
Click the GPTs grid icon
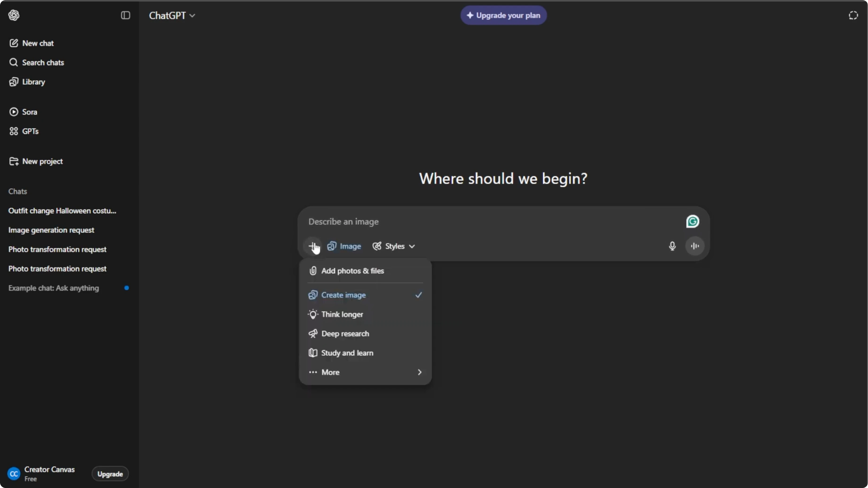(x=13, y=131)
